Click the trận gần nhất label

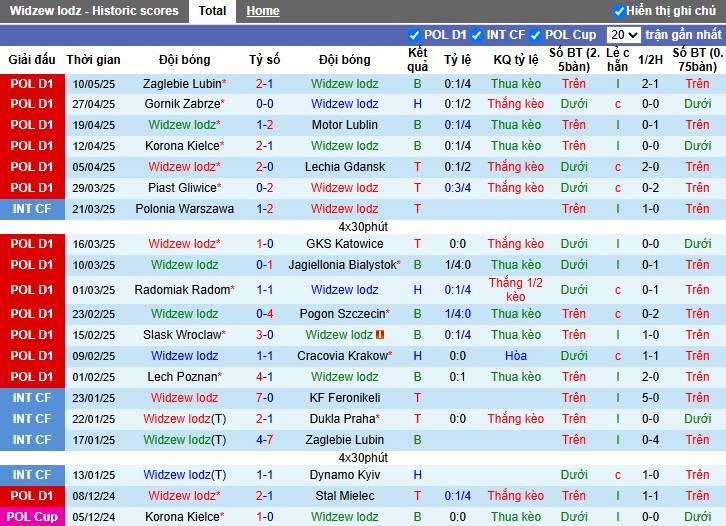point(683,34)
